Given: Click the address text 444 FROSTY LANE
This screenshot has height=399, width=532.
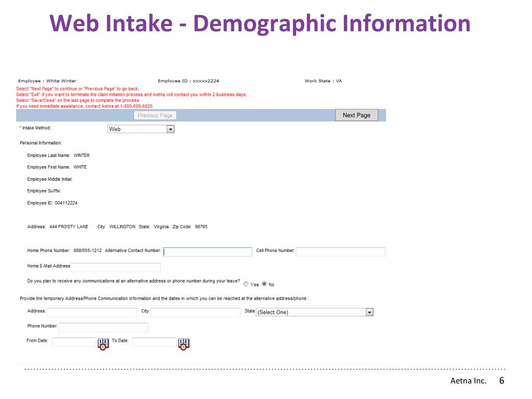Looking at the screenshot, I should click(69, 227).
